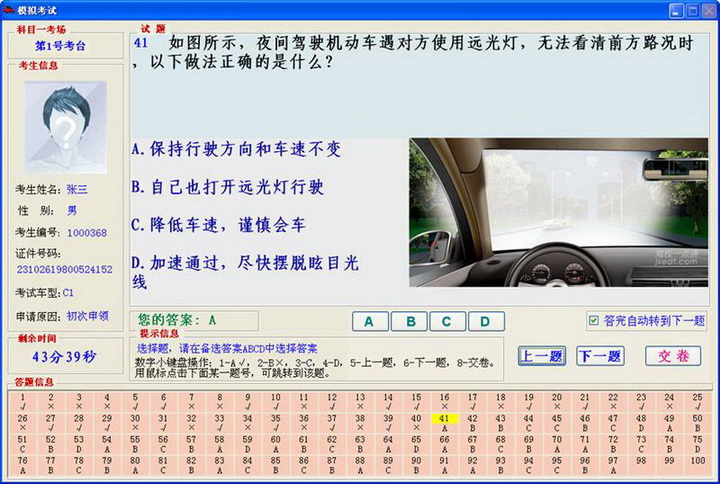
Task: Go to previous question with 上一题
Action: (542, 356)
